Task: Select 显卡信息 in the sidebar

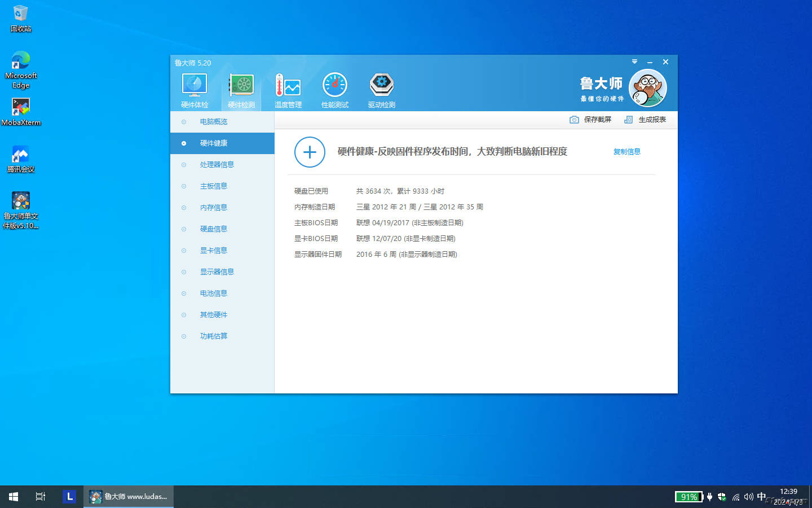Action: coord(222,251)
